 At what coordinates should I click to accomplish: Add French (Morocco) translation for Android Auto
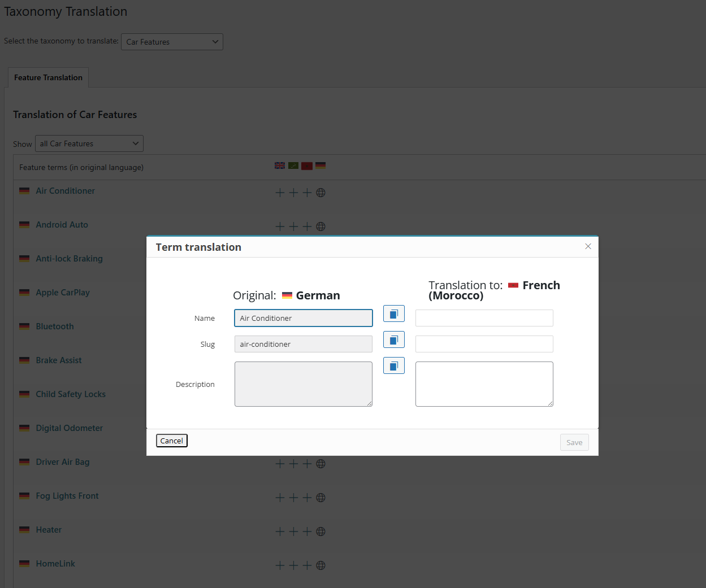point(307,227)
